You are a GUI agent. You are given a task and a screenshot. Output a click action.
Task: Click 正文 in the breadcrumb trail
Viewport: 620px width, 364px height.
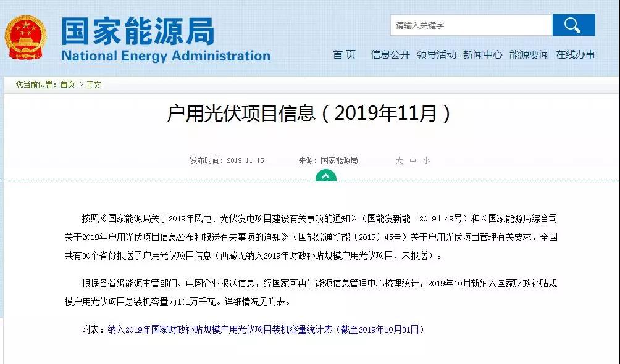point(93,85)
